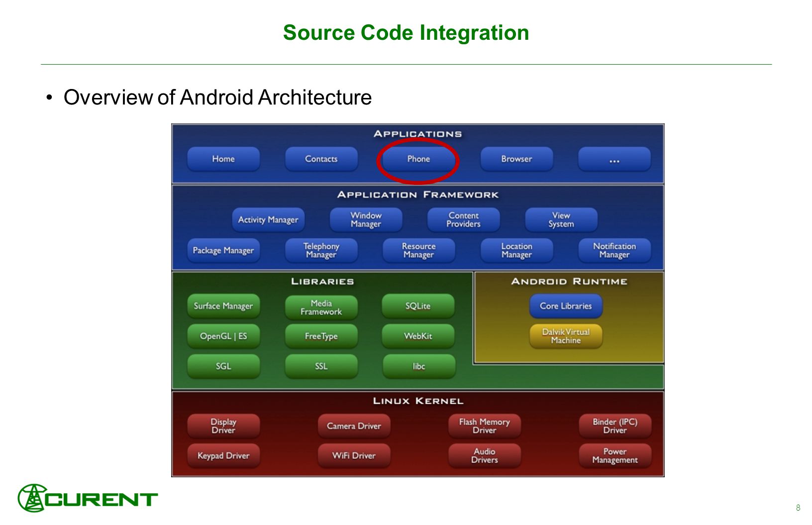812x525 pixels.
Task: Click the Linux Kernel layer heading
Action: pos(418,401)
